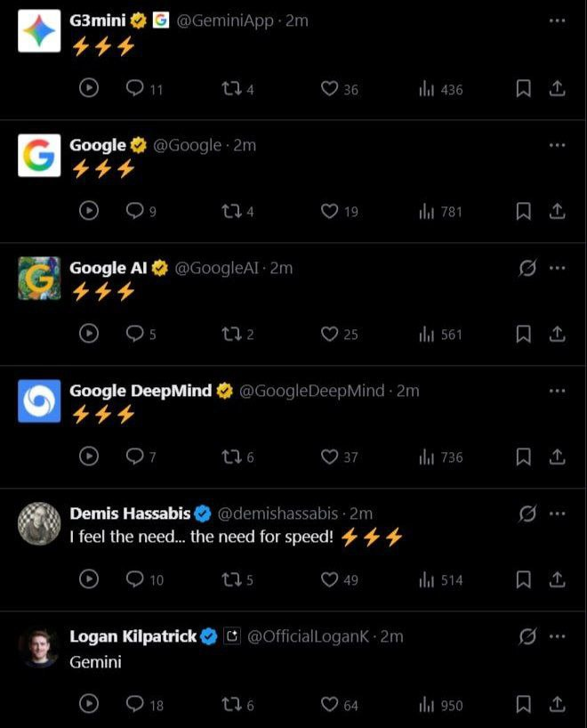Viewport: 587px width, 728px height.
Task: Click Google's gold verified badge
Action: (x=136, y=145)
